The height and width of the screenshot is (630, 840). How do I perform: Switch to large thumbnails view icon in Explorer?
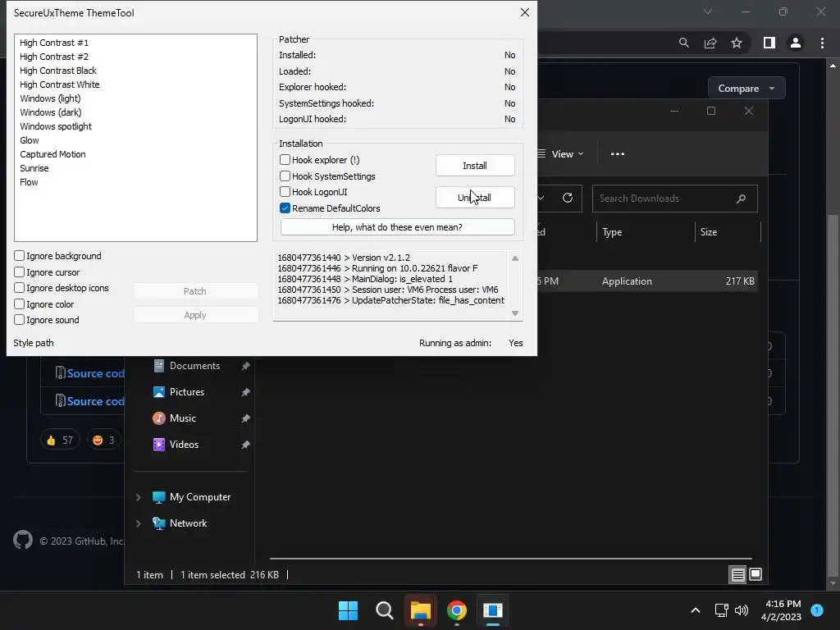pos(756,575)
